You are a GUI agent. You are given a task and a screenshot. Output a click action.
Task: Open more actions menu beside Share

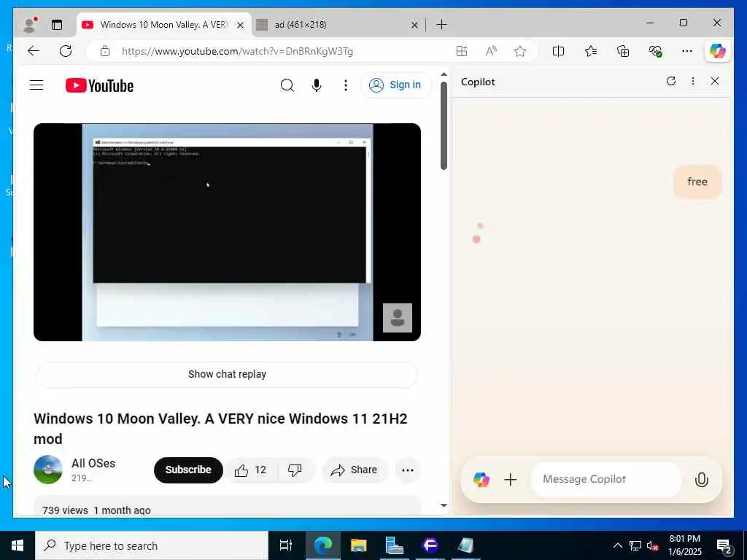(x=408, y=470)
